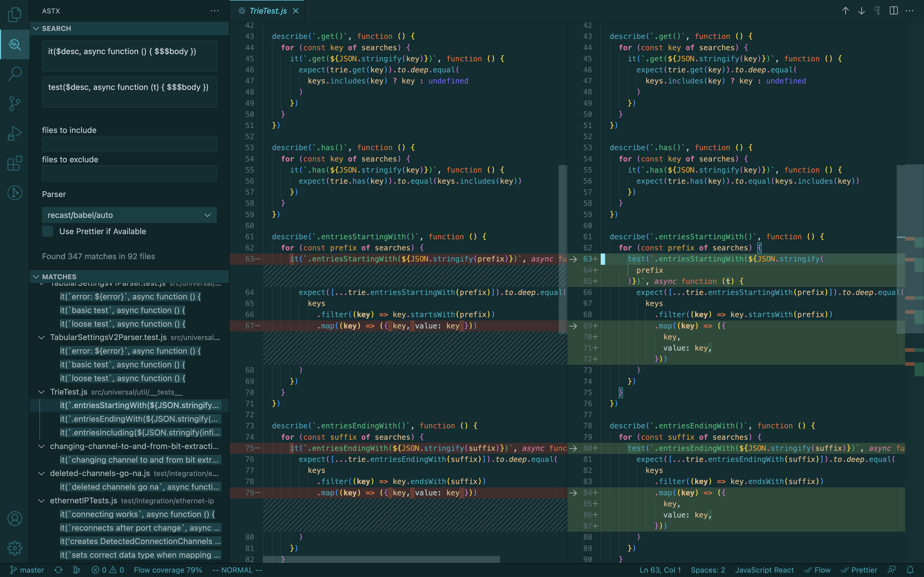924x577 pixels.
Task: Enable Use Prettier if Available checkbox
Action: pyautogui.click(x=48, y=231)
